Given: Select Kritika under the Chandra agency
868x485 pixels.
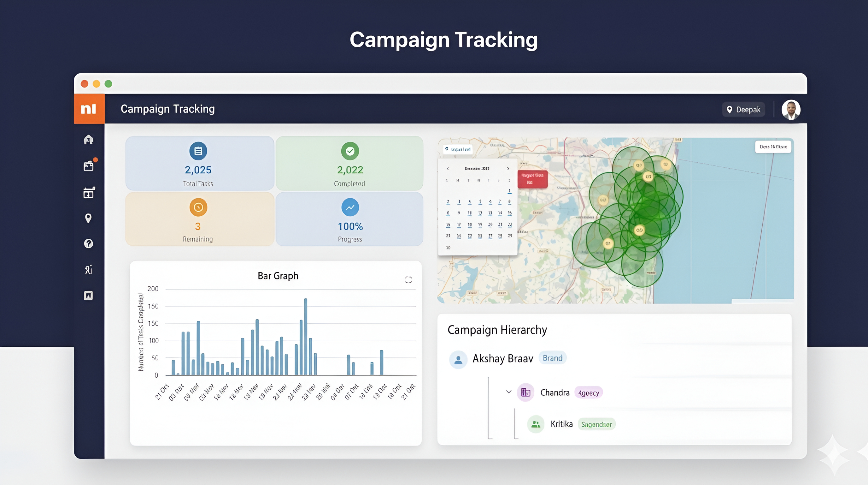Looking at the screenshot, I should coord(562,424).
